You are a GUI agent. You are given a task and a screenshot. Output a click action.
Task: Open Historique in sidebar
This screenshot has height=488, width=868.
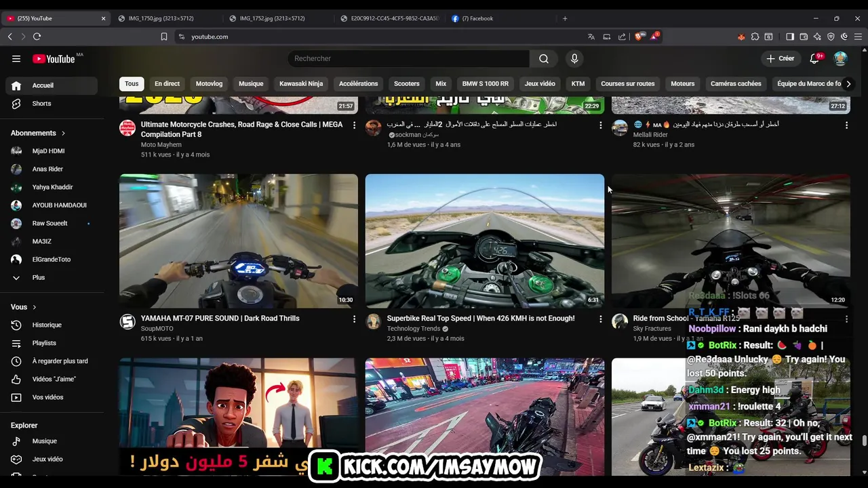[52, 325]
